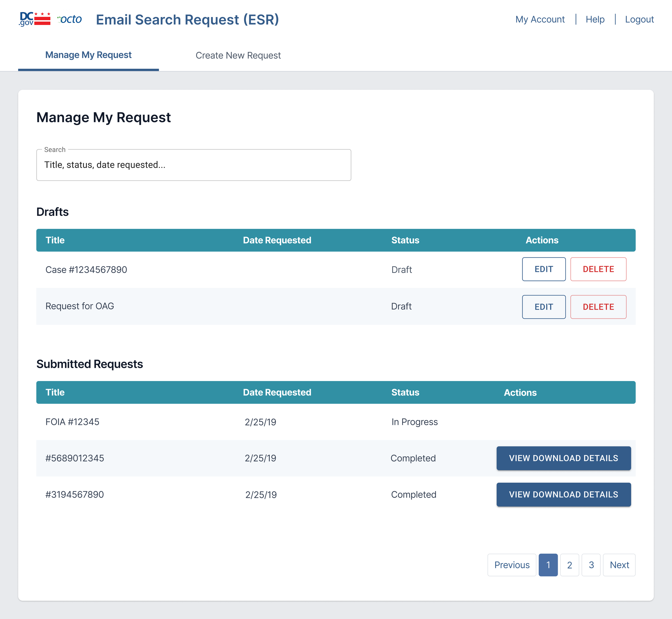This screenshot has width=672, height=619.
Task: Open the Manage My Request tab
Action: coord(88,55)
